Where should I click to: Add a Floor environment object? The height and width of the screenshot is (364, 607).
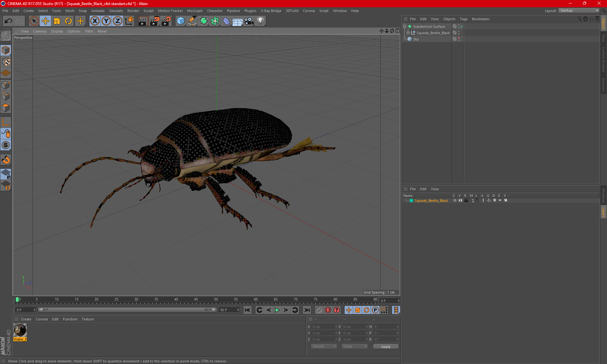tap(237, 21)
